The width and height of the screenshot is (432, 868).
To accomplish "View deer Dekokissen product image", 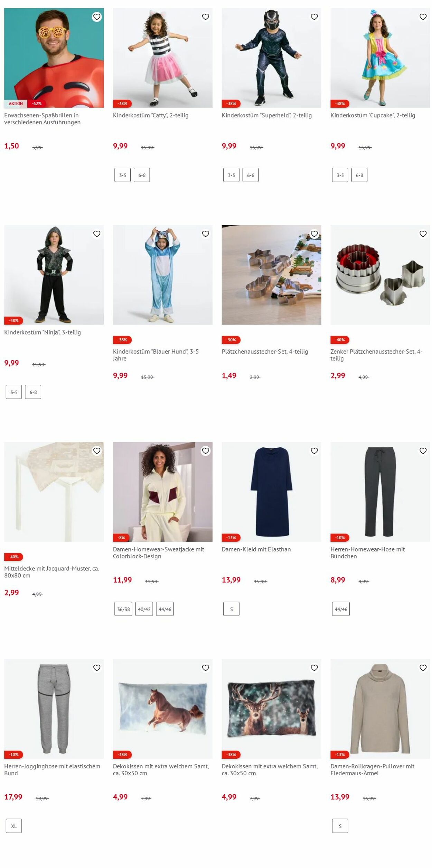I will coord(271,709).
